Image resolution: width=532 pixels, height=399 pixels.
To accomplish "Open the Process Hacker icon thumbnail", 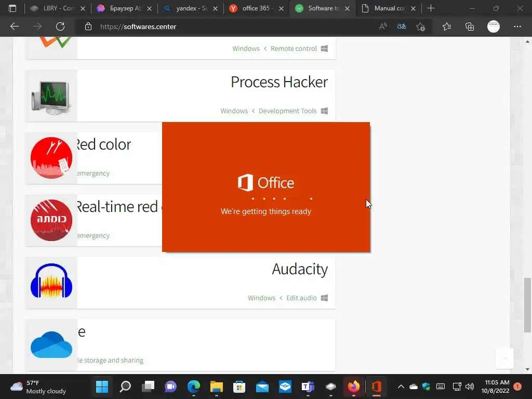I will [51, 96].
